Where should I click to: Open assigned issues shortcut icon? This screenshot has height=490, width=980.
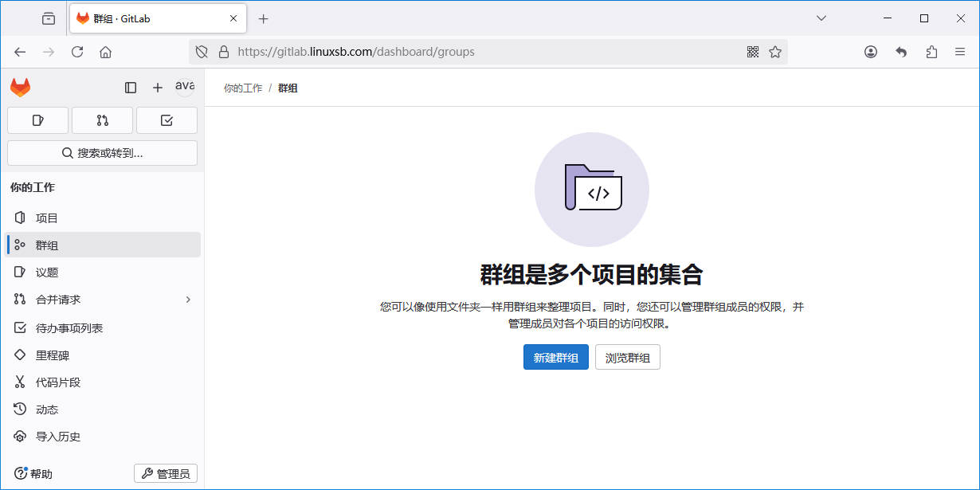(x=37, y=120)
